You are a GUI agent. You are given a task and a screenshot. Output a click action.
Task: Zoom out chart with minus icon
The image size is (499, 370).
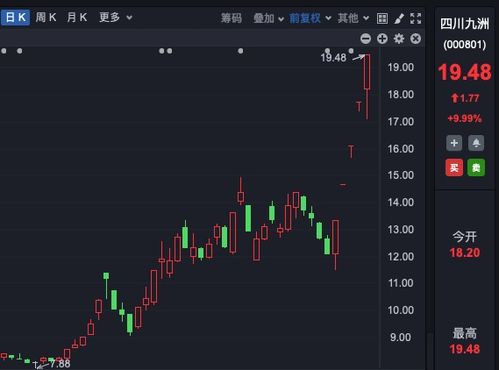click(366, 39)
